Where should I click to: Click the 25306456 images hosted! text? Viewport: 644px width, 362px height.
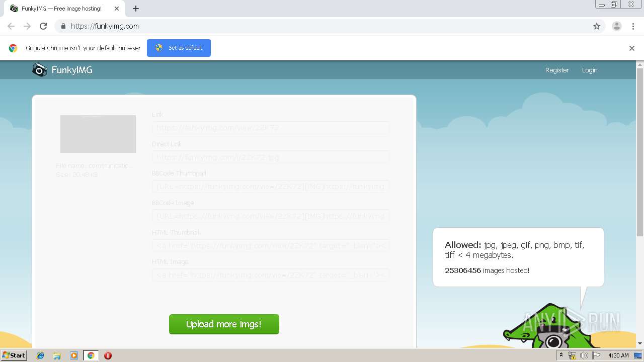point(487,270)
